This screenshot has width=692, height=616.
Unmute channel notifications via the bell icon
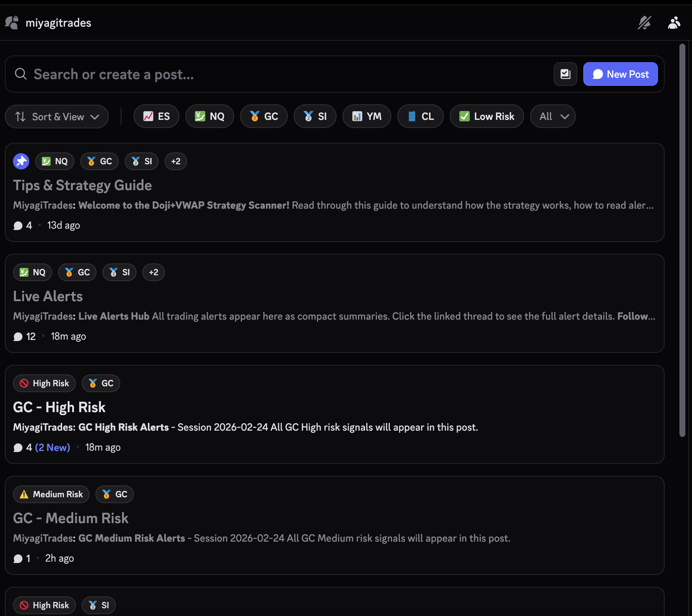point(645,23)
